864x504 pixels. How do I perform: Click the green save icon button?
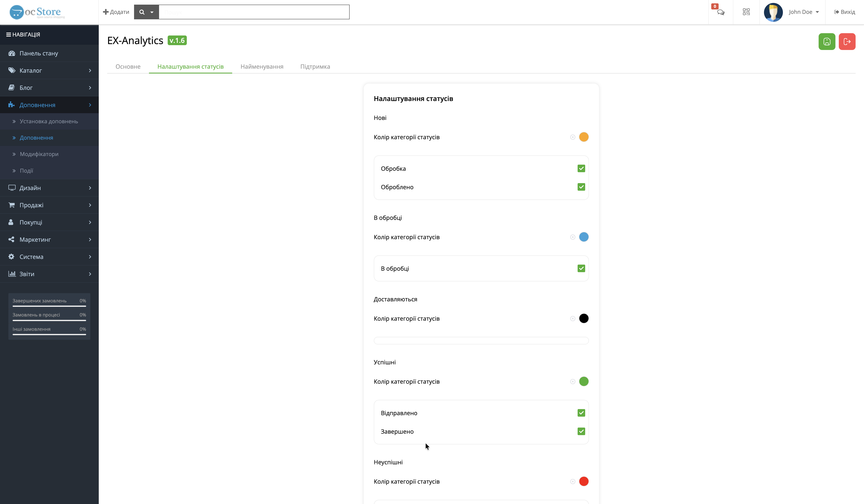[x=827, y=41]
